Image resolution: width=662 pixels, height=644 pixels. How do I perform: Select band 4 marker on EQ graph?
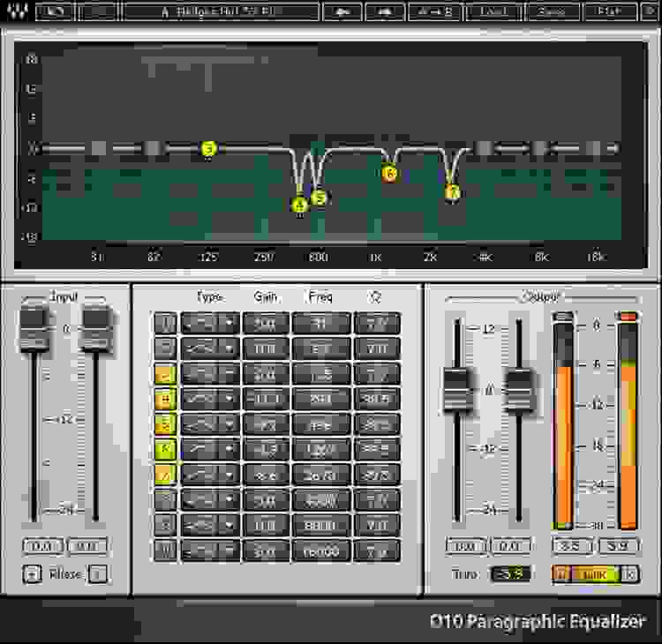300,205
